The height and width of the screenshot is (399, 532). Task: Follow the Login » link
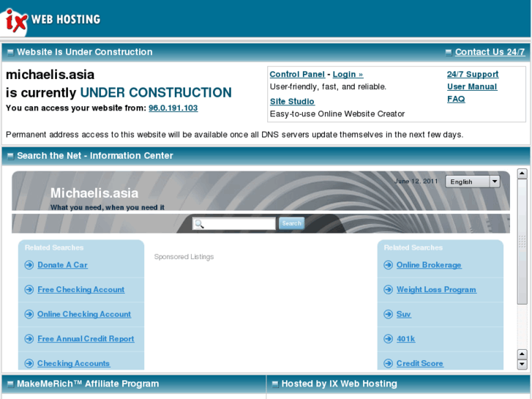coord(348,75)
